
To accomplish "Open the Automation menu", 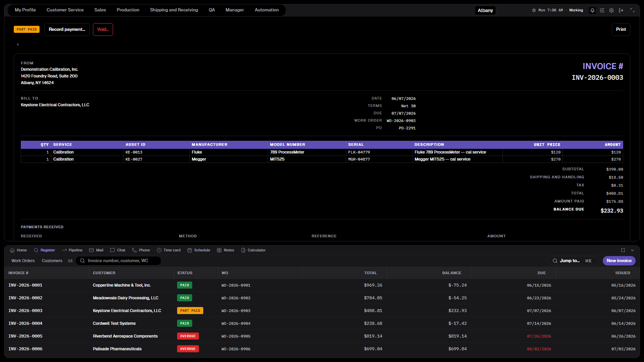I will point(267,10).
